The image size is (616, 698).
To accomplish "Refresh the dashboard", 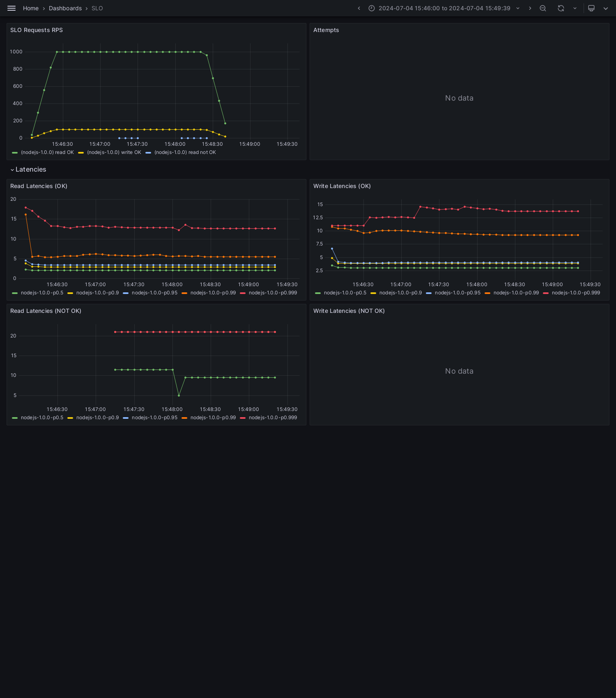I will coord(561,8).
